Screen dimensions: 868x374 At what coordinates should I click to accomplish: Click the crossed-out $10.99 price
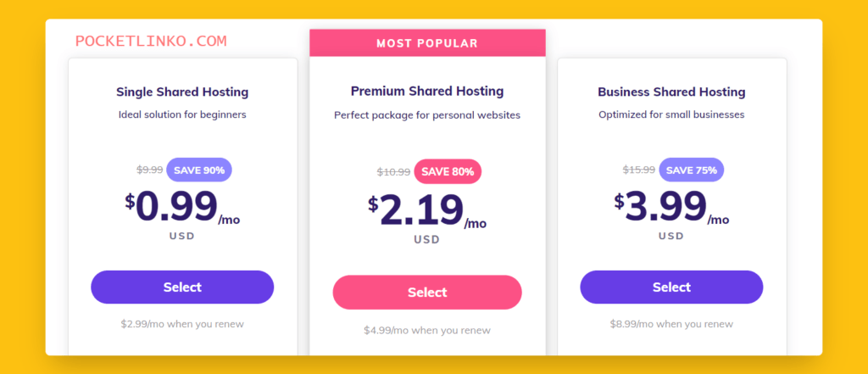pyautogui.click(x=393, y=171)
